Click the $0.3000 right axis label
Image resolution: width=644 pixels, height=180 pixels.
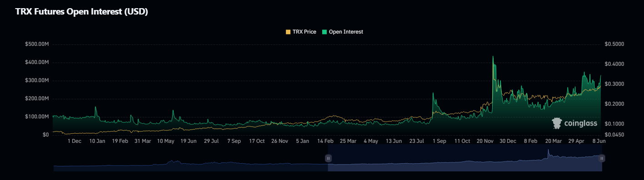point(614,84)
